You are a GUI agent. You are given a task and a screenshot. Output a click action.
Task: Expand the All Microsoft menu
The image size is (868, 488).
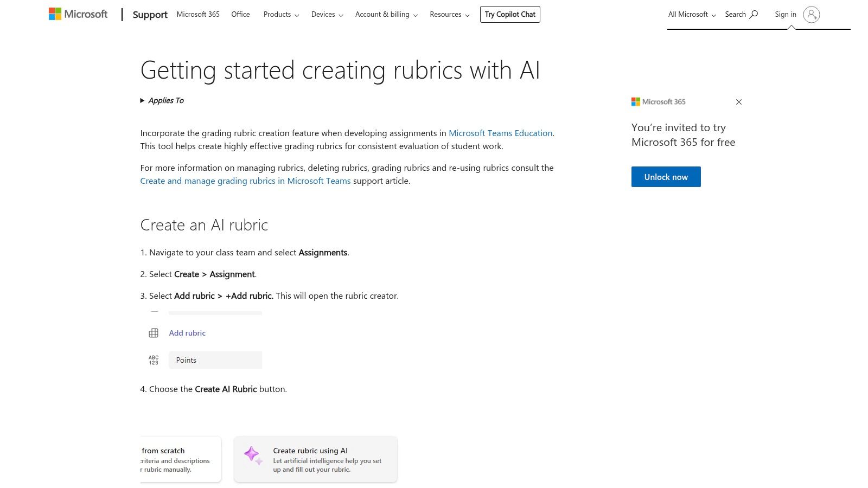(691, 14)
